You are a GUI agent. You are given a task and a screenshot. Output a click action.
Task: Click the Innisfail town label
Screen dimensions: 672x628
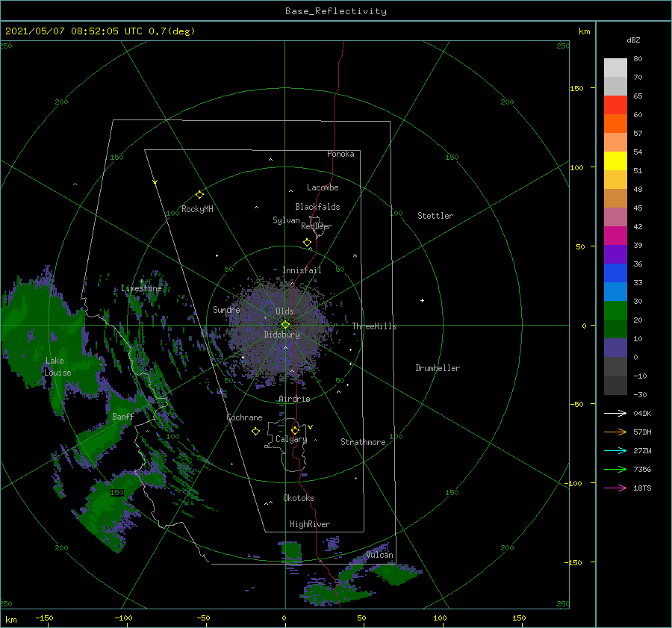click(x=302, y=270)
